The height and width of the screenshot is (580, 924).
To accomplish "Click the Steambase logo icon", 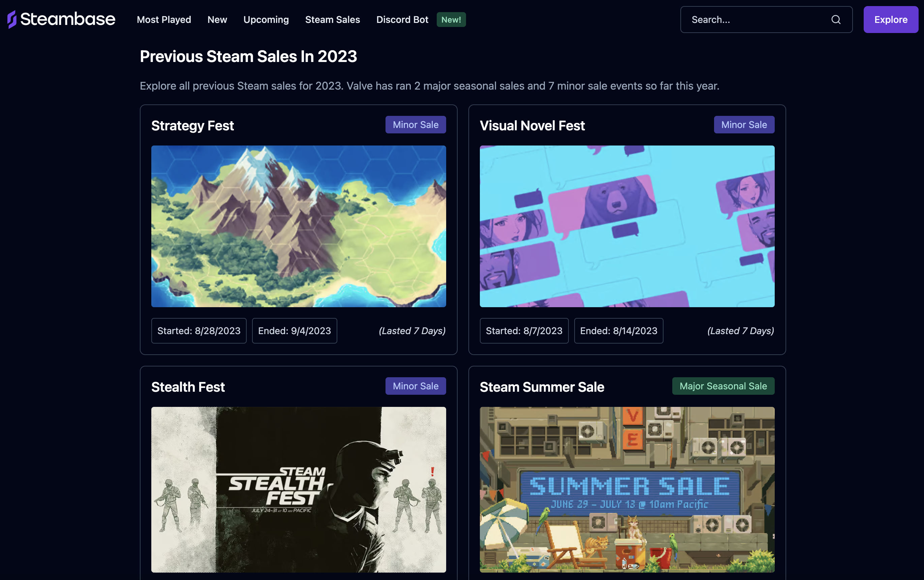I will point(12,19).
